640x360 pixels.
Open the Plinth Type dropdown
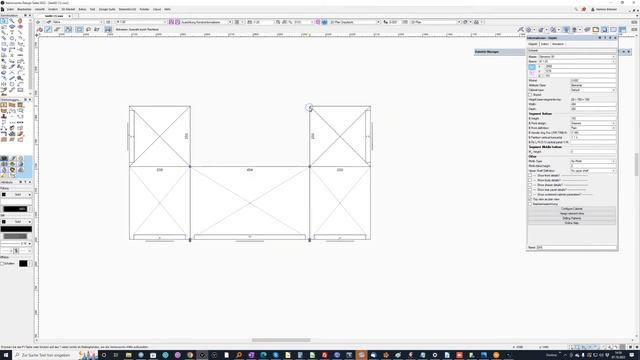(x=593, y=161)
